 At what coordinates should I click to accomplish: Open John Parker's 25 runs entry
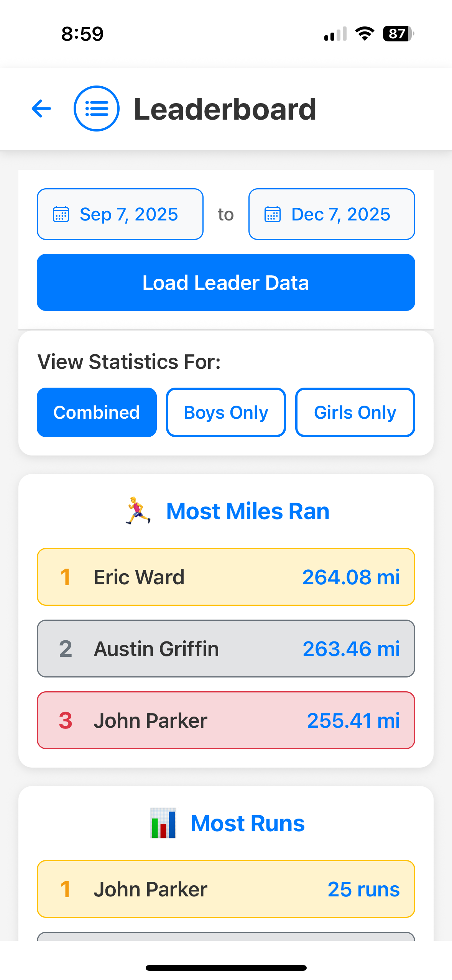tap(226, 889)
